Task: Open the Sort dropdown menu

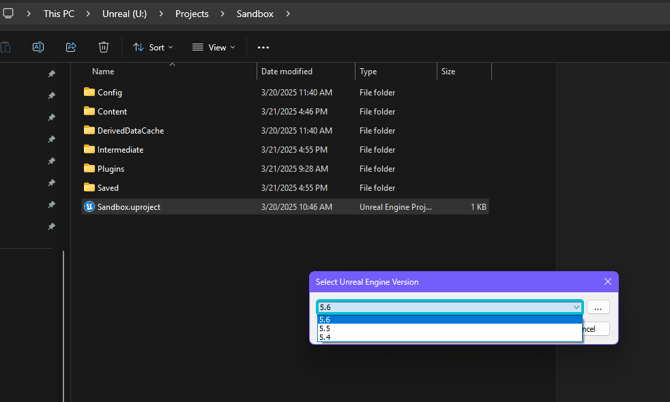Action: 153,47
